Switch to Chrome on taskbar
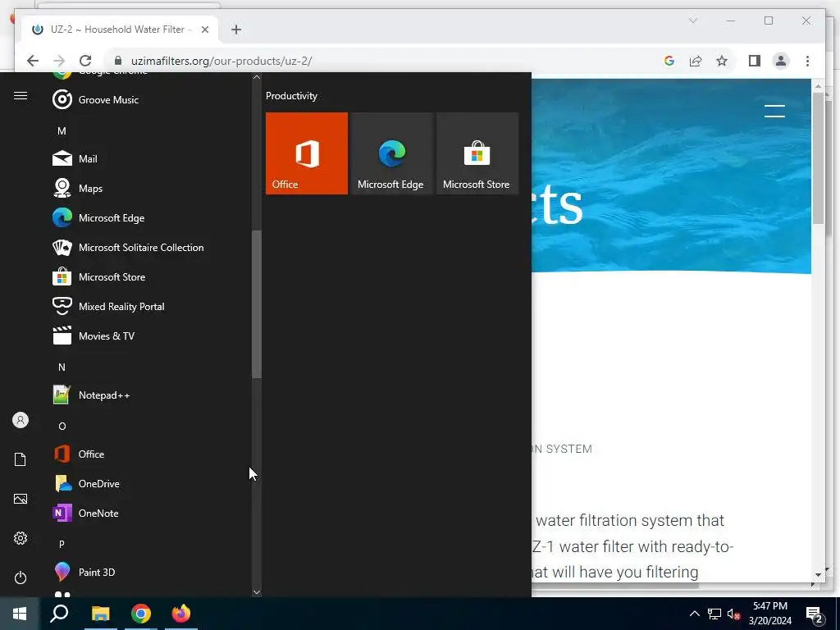 [141, 614]
